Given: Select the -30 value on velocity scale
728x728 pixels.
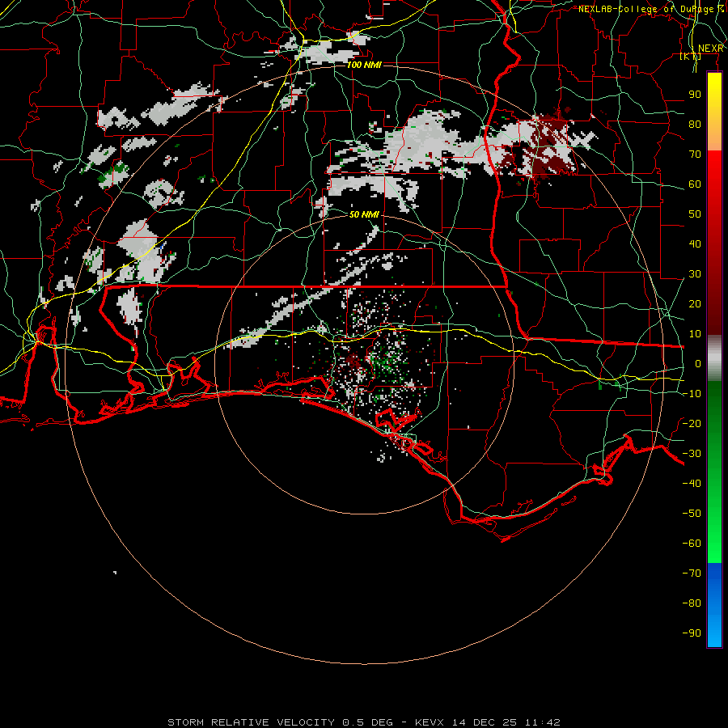Looking at the screenshot, I should tap(692, 454).
